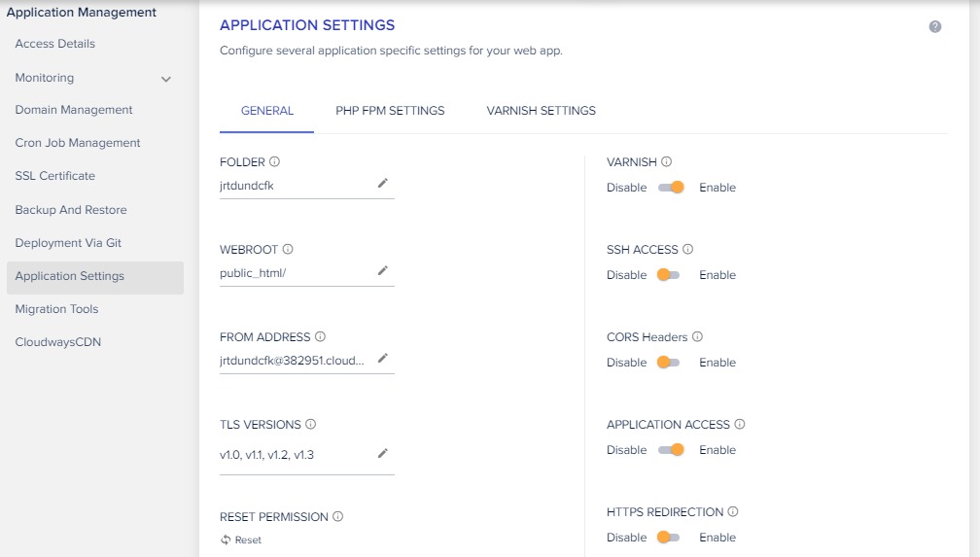
Task: Toggle the VARNISH switch
Action: pyautogui.click(x=672, y=188)
